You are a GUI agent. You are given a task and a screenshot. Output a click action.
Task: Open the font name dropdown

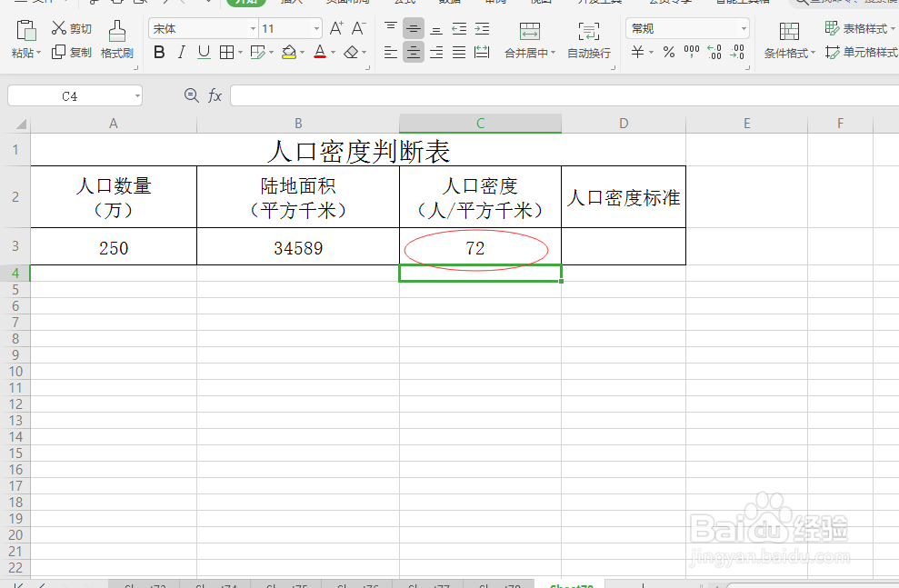pos(252,27)
